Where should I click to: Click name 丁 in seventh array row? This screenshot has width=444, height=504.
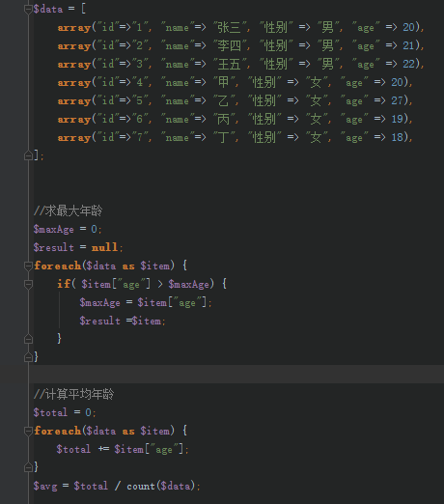[223, 138]
